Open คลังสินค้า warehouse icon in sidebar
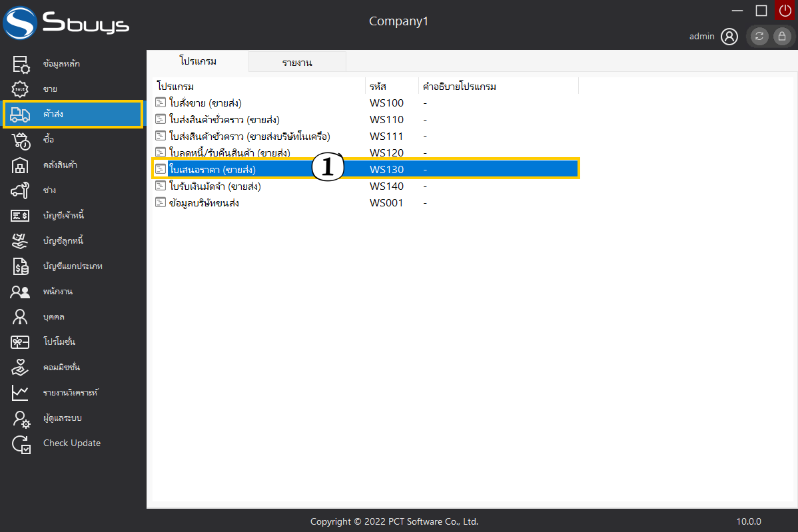This screenshot has height=532, width=798. (21, 165)
